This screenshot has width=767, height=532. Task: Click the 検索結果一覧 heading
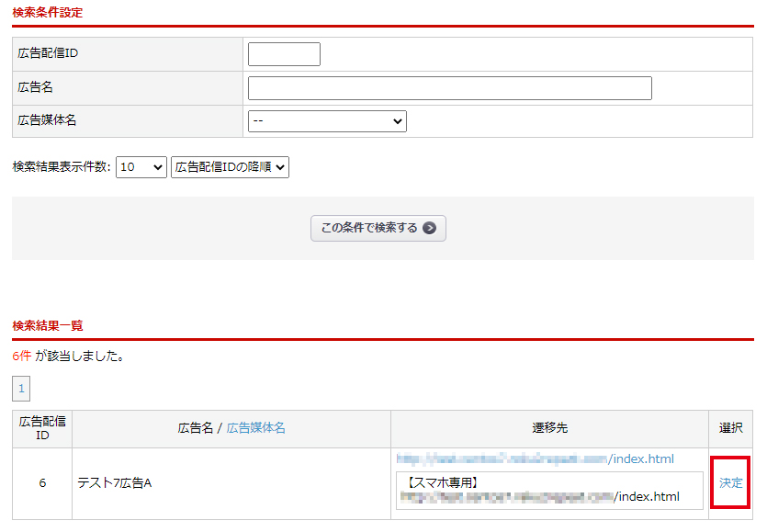[48, 326]
